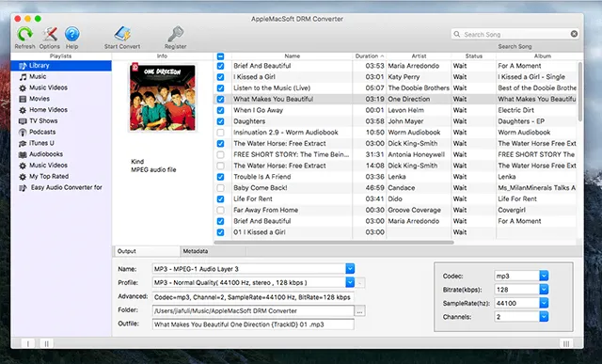Uncheck Listen to the Music (Live)
This screenshot has height=364, width=602.
click(220, 88)
